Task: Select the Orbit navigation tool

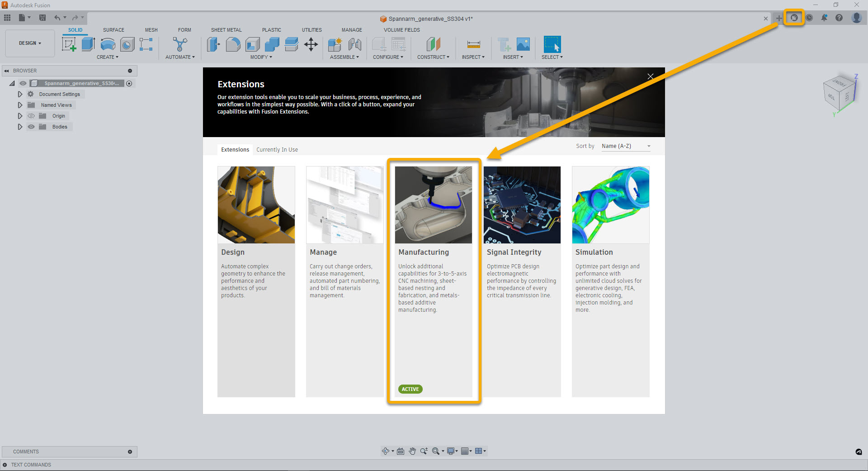Action: 386,451
